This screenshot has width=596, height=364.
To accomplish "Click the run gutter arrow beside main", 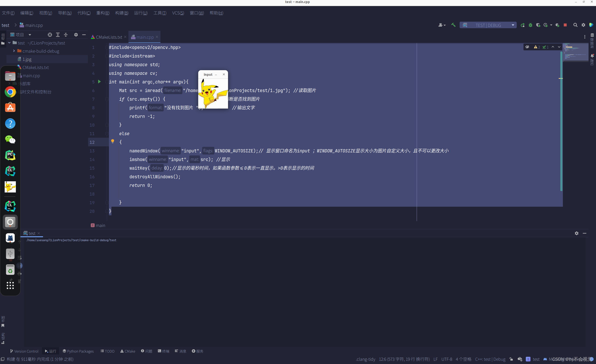I will [x=99, y=82].
